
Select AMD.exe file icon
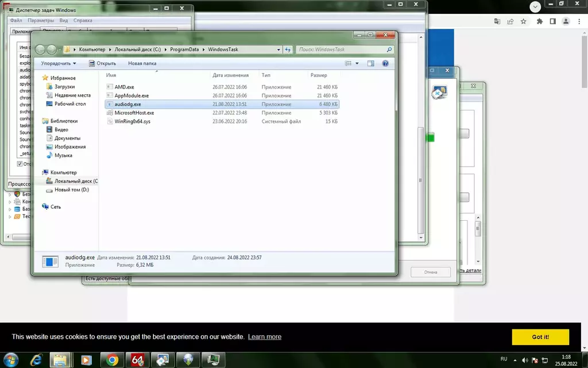[x=110, y=87]
